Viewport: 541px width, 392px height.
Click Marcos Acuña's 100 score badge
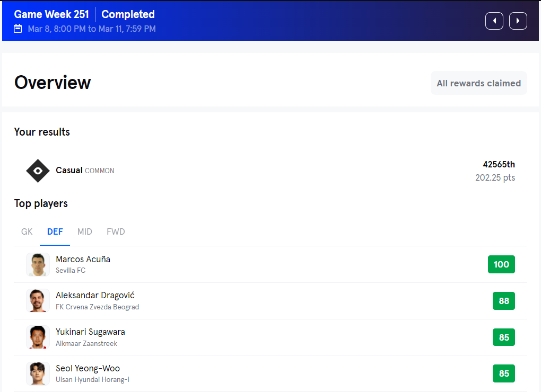(501, 264)
